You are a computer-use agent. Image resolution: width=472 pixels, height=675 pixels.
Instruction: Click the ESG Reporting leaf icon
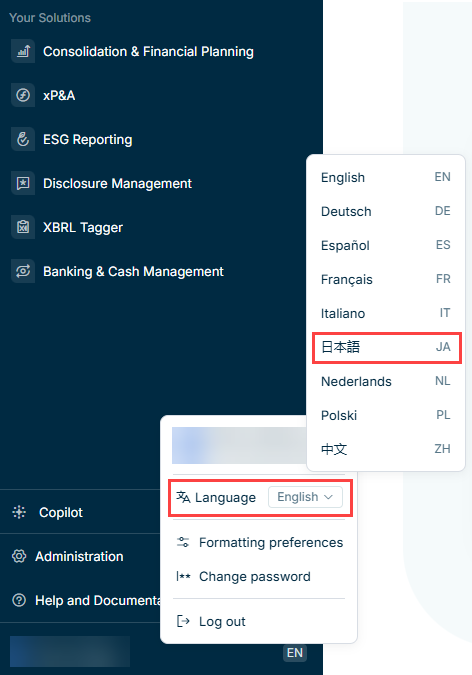pyautogui.click(x=23, y=139)
